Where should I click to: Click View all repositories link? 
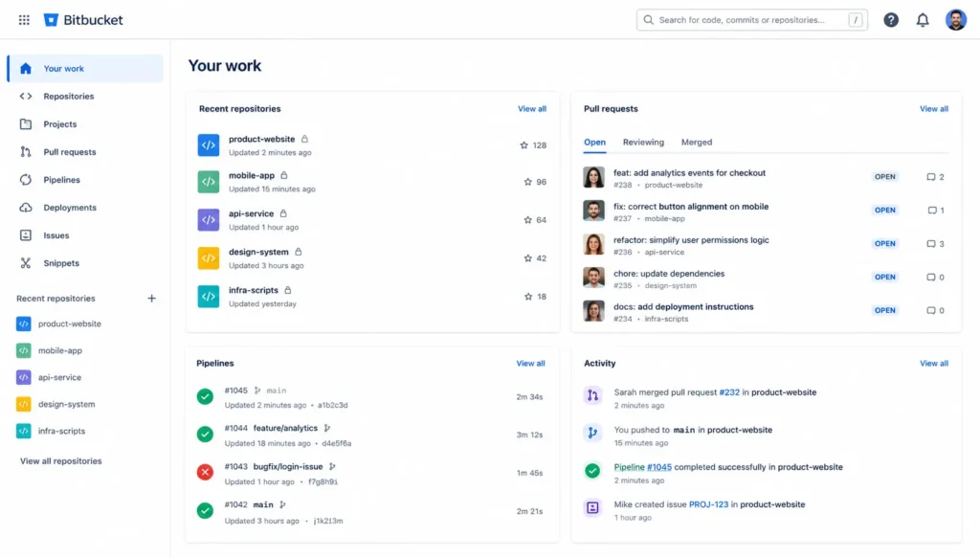click(60, 461)
